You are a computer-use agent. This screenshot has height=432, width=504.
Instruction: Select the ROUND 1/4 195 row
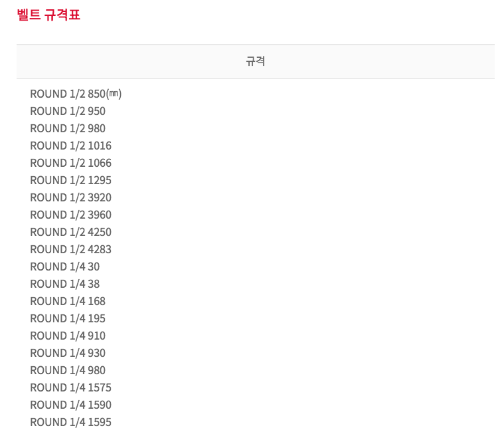68,319
